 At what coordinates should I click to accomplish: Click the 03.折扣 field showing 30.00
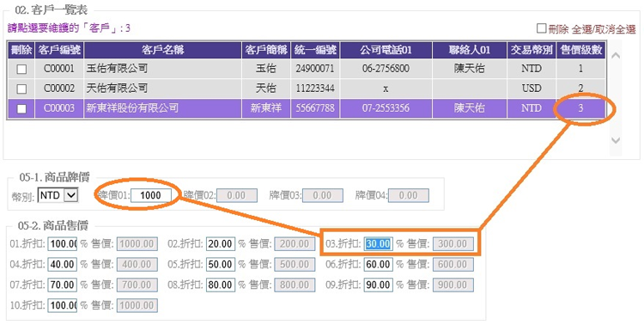379,244
